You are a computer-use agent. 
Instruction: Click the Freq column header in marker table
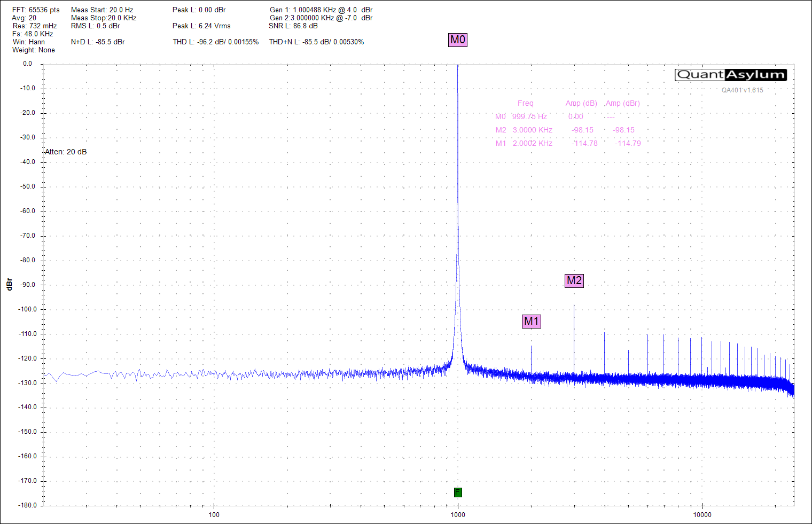pos(525,103)
